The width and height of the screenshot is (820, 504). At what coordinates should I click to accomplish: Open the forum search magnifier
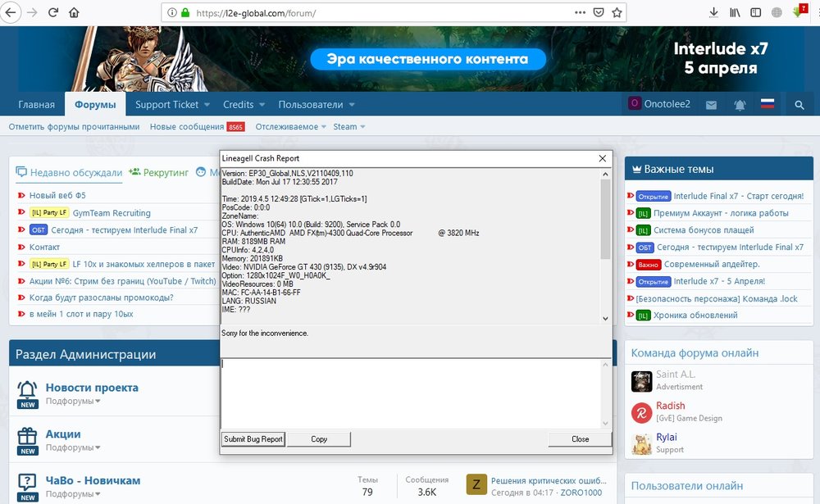(799, 105)
